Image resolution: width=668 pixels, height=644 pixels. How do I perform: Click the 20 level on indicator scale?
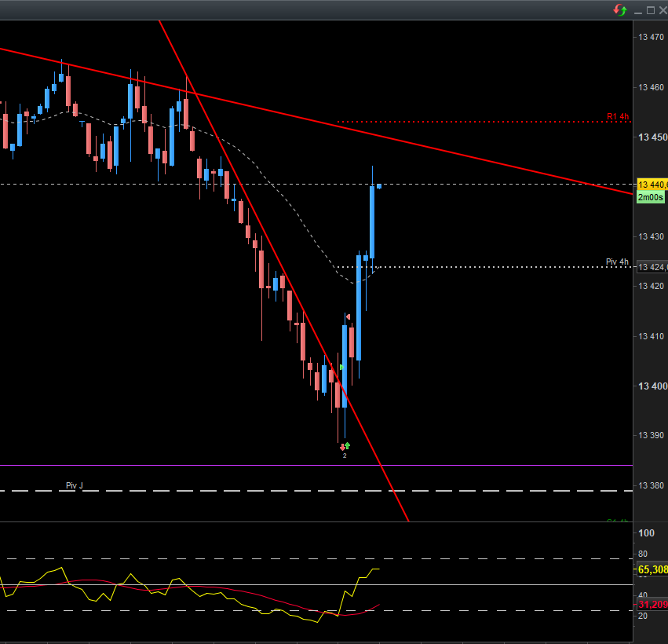(x=643, y=616)
